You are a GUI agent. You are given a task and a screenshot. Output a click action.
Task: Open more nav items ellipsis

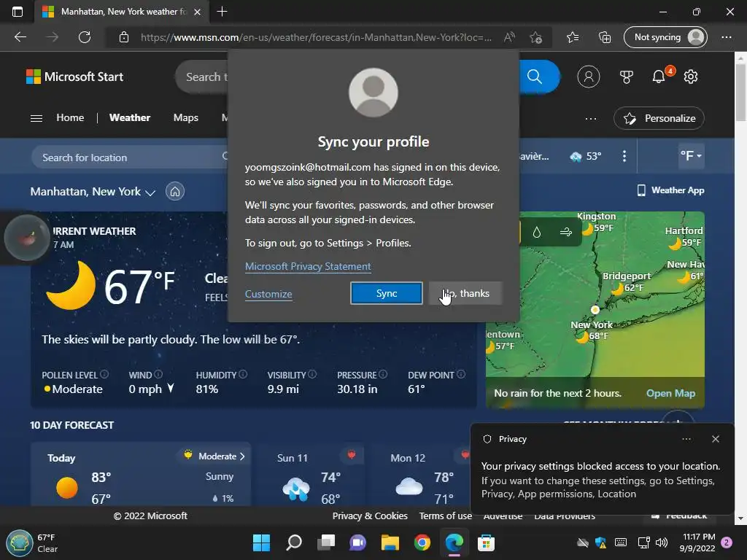pyautogui.click(x=591, y=119)
